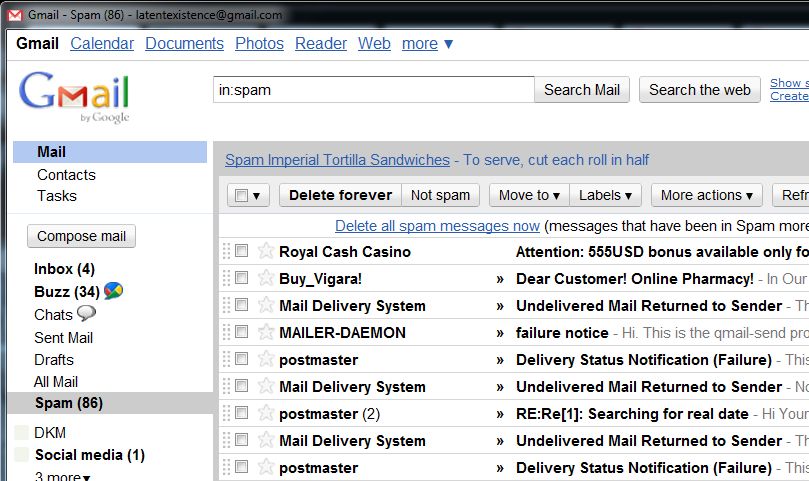Screen dimensions: 809x481
Task: Open Photos from top navigation
Action: pyautogui.click(x=260, y=44)
